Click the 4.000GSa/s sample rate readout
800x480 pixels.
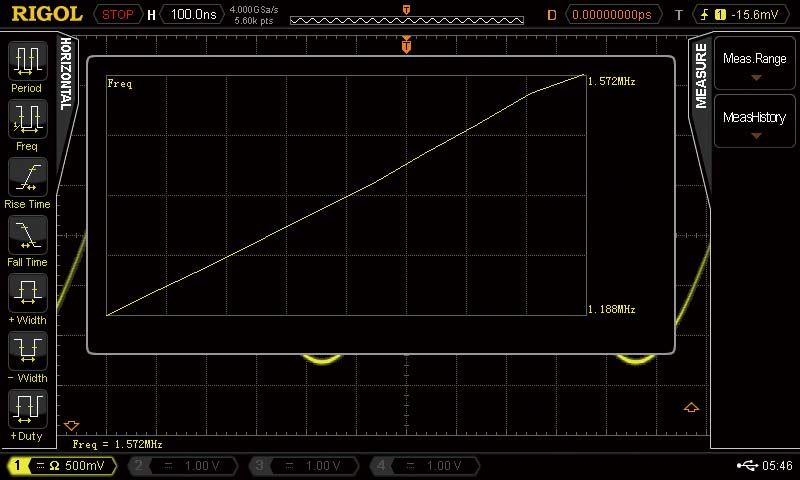[x=254, y=10]
